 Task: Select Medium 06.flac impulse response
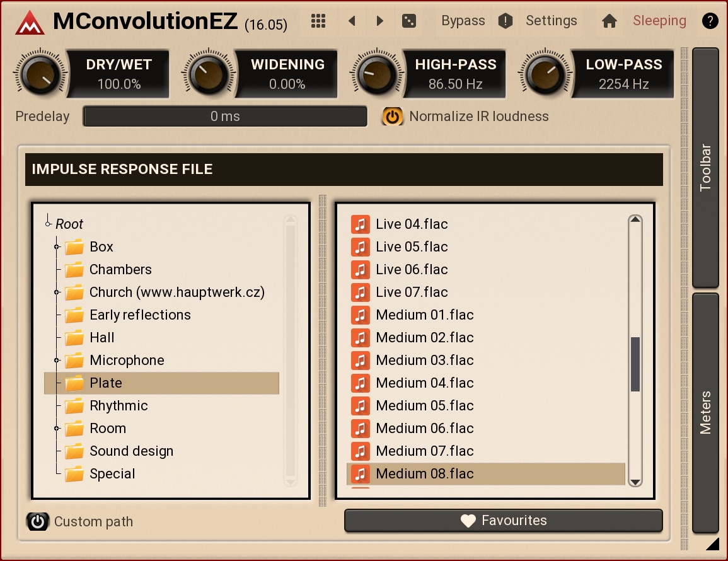point(485,429)
